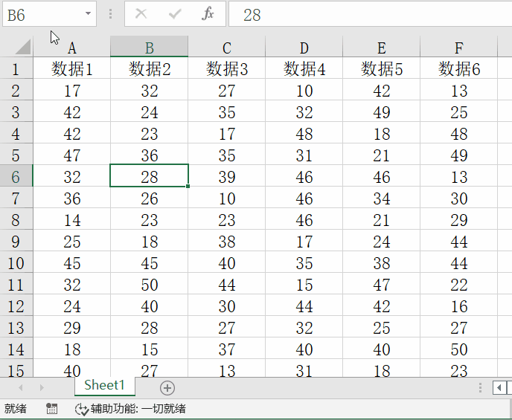Click selected cell B6 with value 28
Viewport: 512px width, 420px height.
150,175
